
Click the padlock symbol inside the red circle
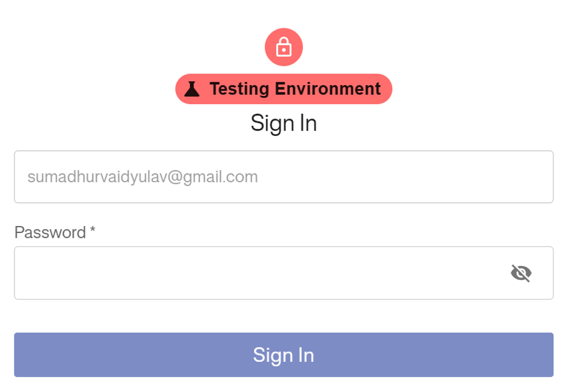(x=283, y=47)
